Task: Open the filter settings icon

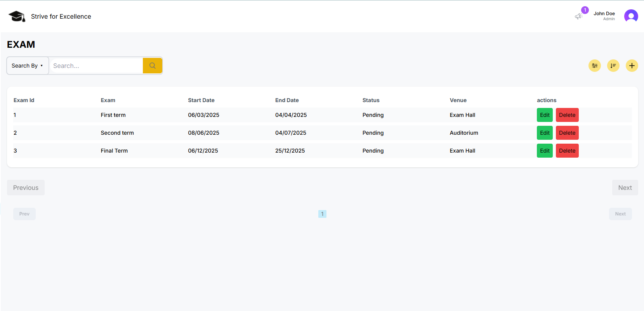Action: 594,66
